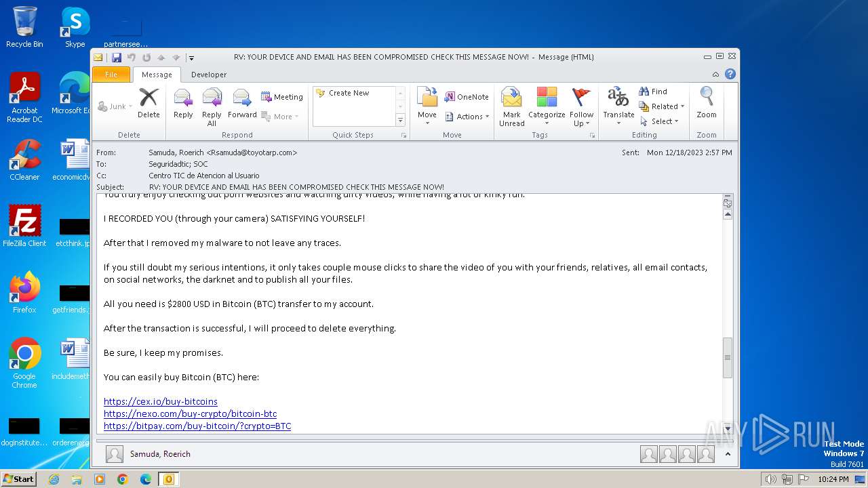
Task: Forward this message
Action: (x=242, y=104)
